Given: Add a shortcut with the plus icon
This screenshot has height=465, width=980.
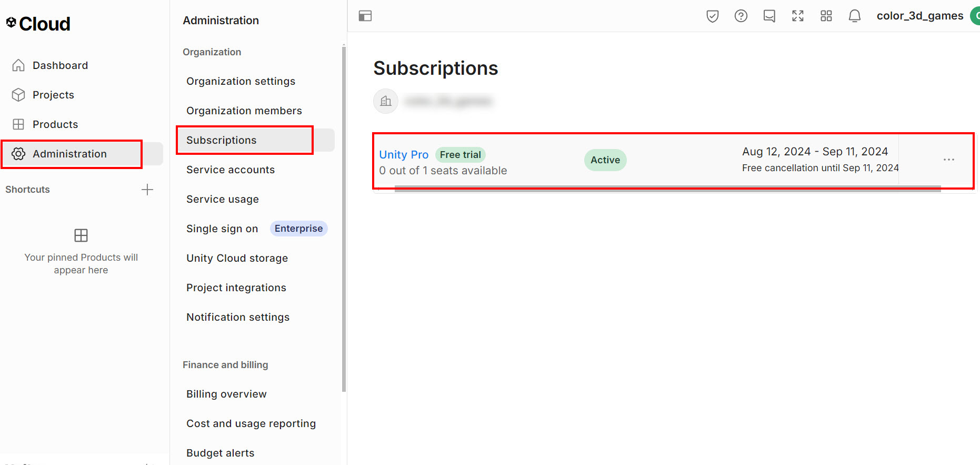Looking at the screenshot, I should pyautogui.click(x=147, y=190).
